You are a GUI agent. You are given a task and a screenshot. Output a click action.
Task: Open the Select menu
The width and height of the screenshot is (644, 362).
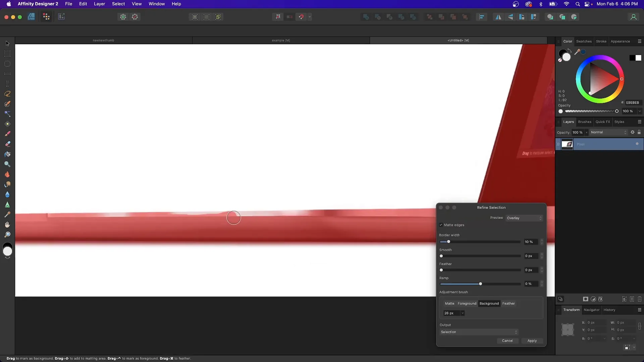[118, 4]
